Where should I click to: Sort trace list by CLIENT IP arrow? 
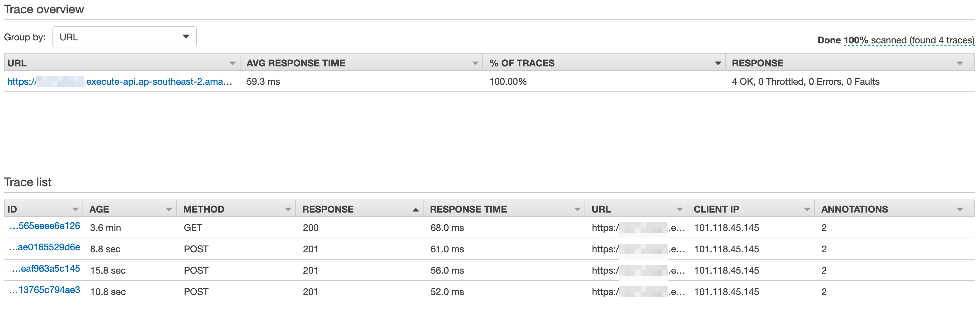click(807, 210)
